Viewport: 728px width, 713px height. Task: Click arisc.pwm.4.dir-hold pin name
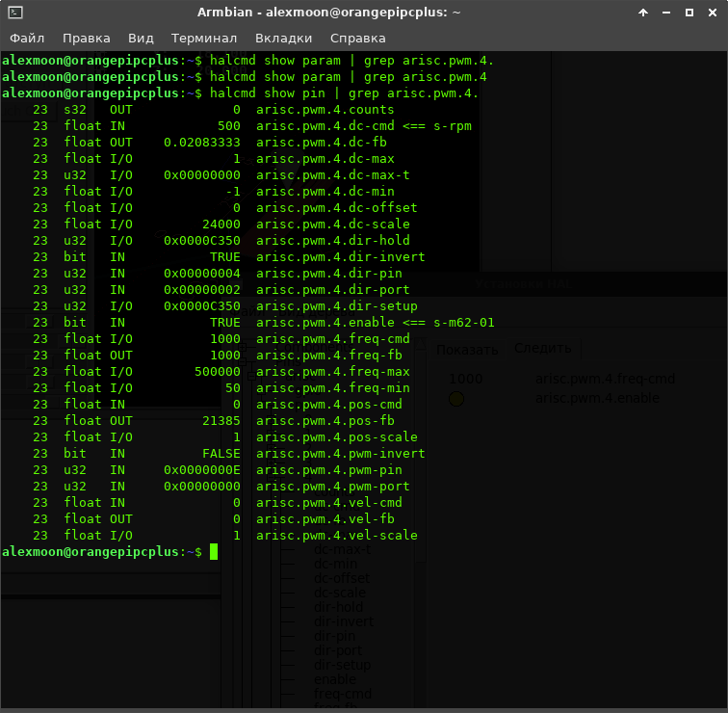pos(333,241)
